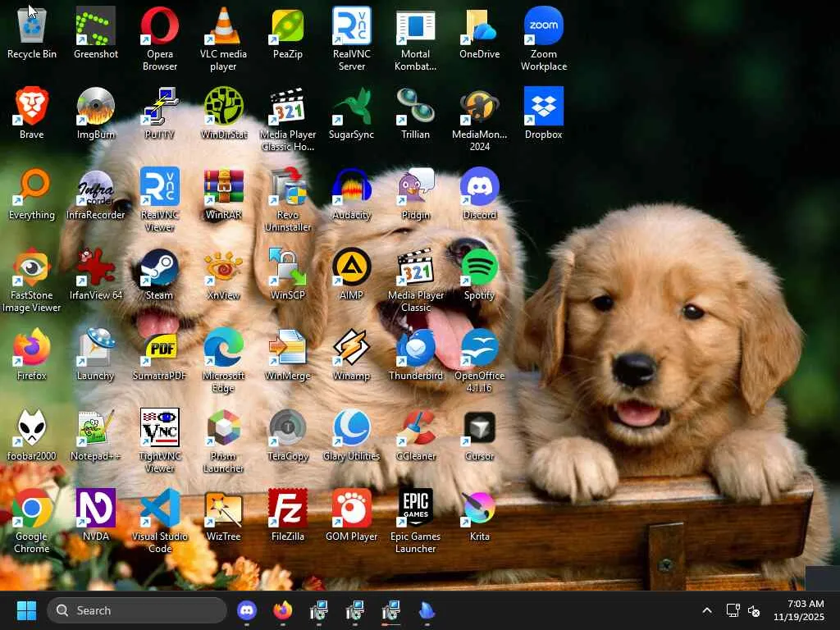Select the CCleaner desktop icon
This screenshot has width=840, height=630.
[415, 435]
